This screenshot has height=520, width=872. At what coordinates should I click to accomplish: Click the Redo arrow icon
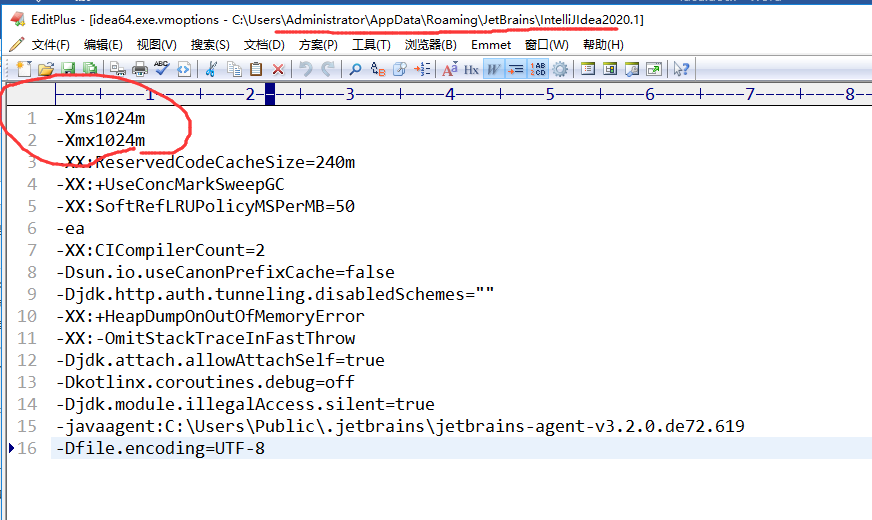(x=328, y=69)
